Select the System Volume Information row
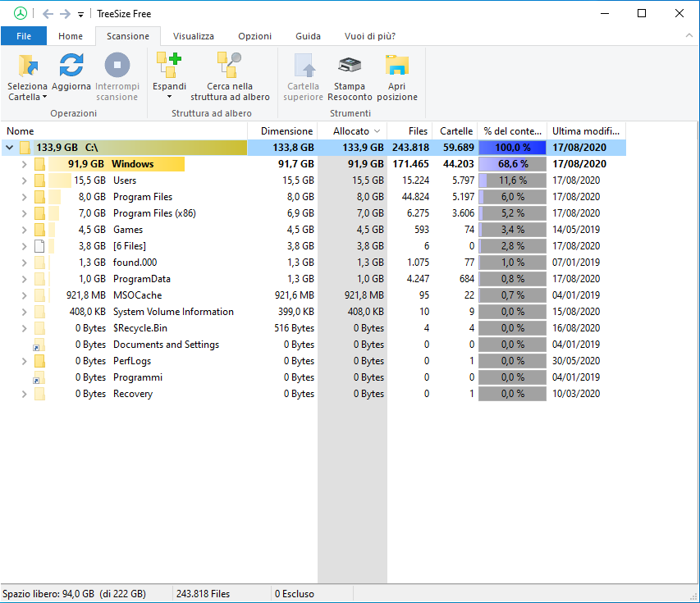 tap(313, 312)
